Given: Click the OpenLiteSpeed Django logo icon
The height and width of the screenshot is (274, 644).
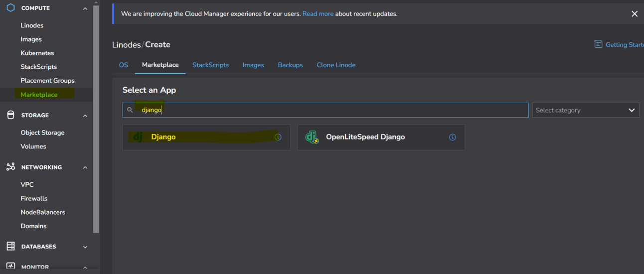Looking at the screenshot, I should pos(312,137).
